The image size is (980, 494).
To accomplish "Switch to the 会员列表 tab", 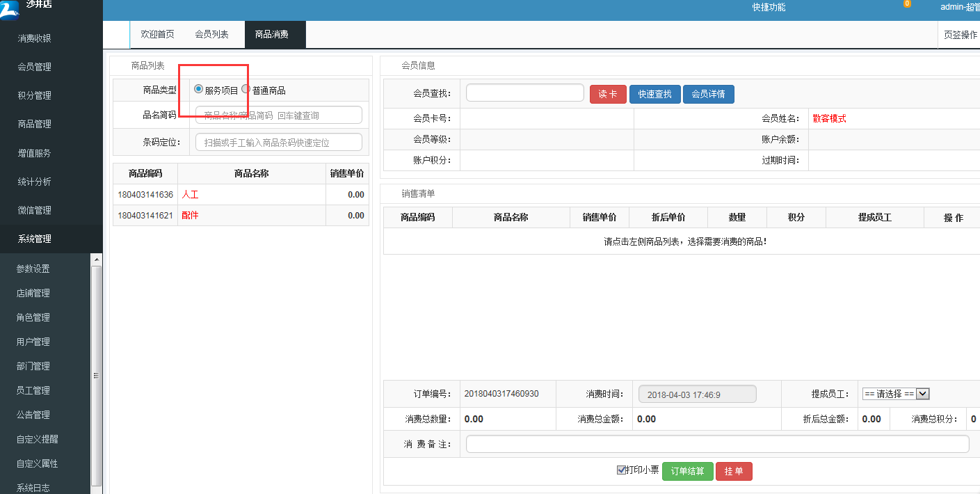I will click(211, 34).
